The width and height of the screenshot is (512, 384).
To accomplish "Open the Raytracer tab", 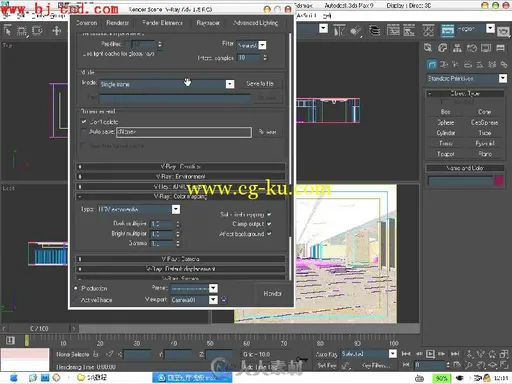I will (208, 23).
